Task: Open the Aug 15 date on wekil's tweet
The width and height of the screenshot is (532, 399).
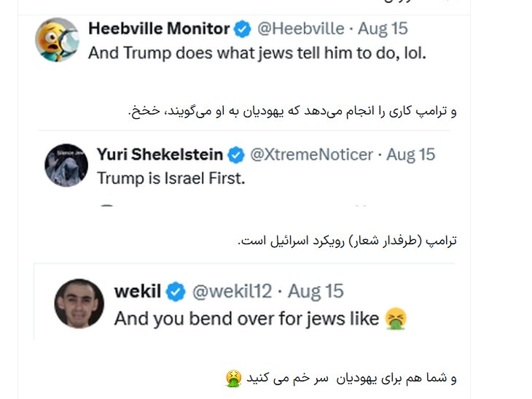Action: 316,292
